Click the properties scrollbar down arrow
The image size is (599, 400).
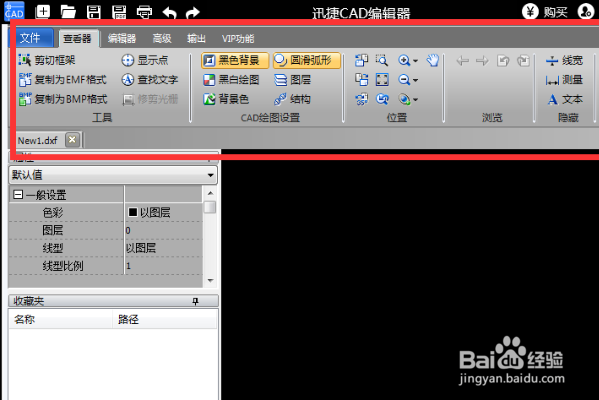pos(210,280)
